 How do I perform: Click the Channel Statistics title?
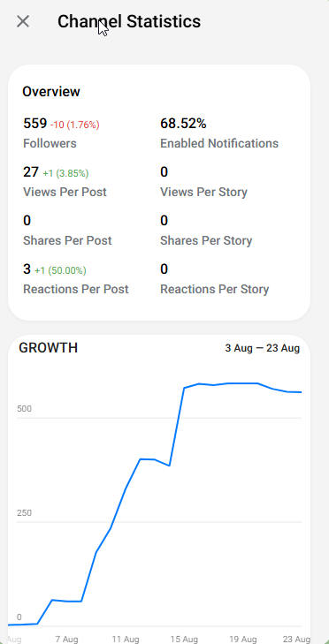(x=129, y=21)
